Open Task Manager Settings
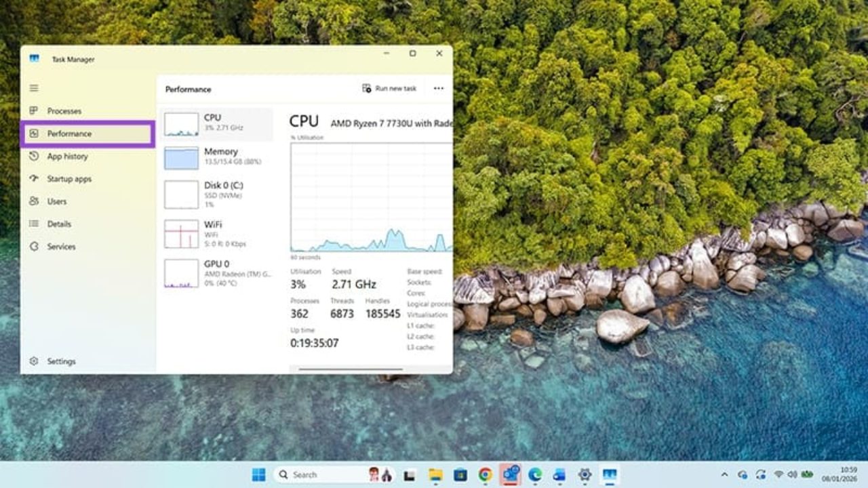 point(53,361)
